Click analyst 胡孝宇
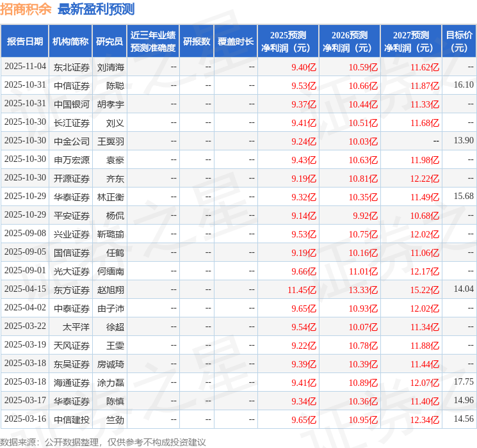Image resolution: width=477 pixels, height=448 pixels. [111, 104]
